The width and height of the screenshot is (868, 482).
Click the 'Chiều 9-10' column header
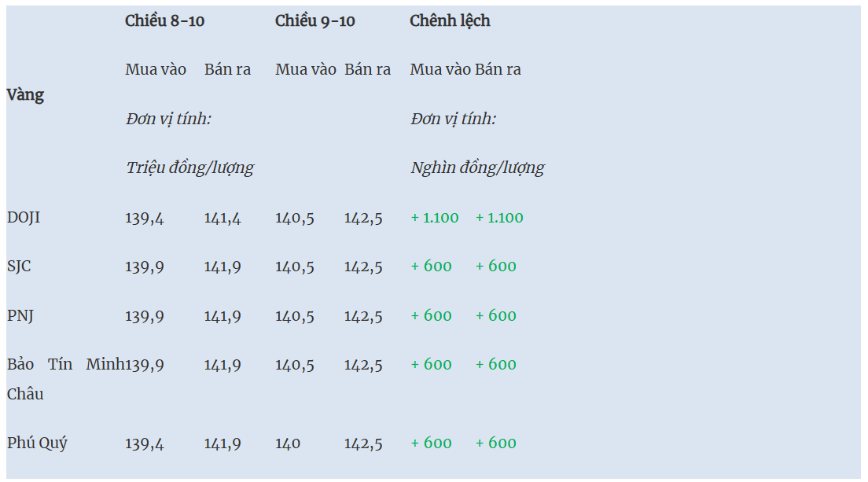314,21
